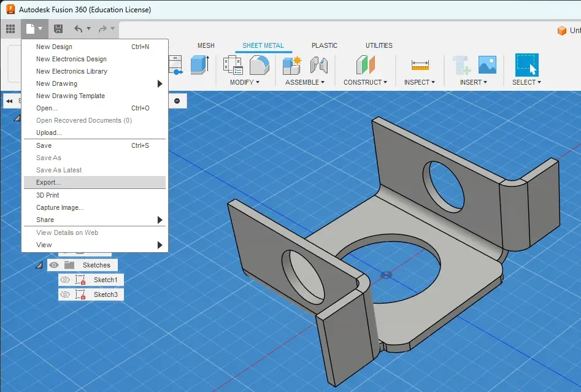Screen dimensions: 581x392
Task: Click the Save icon in the toolbar
Action: point(58,28)
